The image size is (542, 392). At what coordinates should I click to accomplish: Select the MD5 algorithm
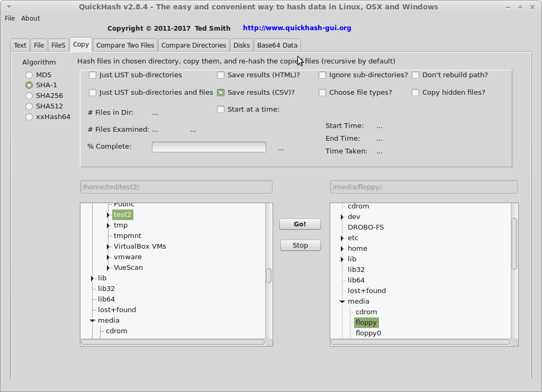29,75
